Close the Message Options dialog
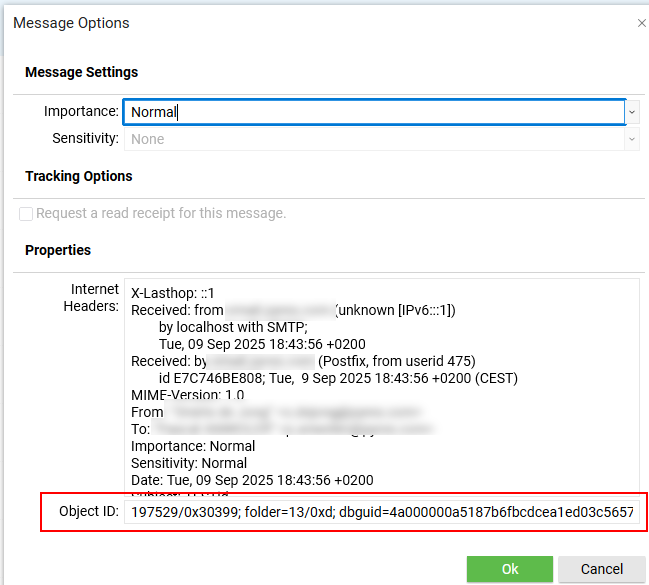Viewport: 649px width, 585px height. coord(641,22)
